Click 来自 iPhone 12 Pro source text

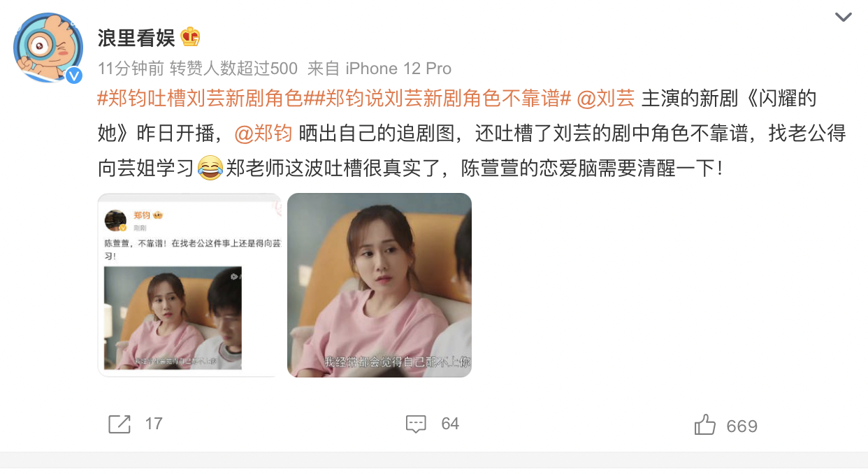click(x=379, y=69)
